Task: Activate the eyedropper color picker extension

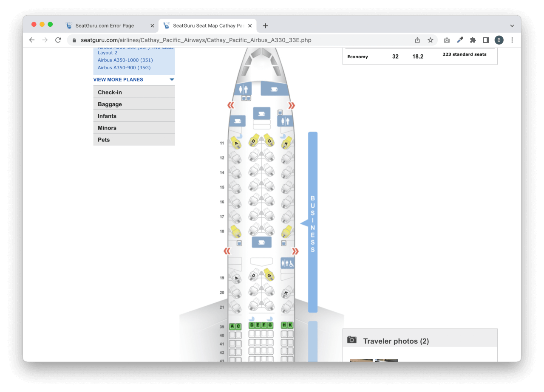Action: (x=460, y=40)
